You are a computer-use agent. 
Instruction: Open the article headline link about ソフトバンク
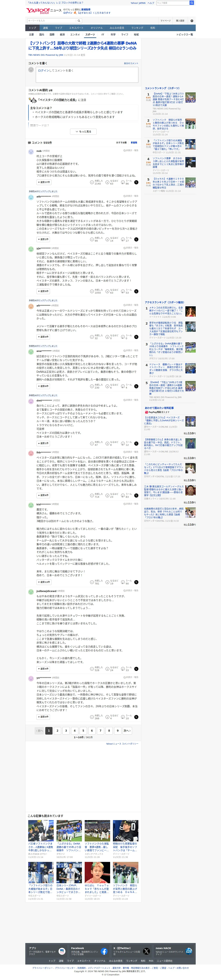point(83,46)
